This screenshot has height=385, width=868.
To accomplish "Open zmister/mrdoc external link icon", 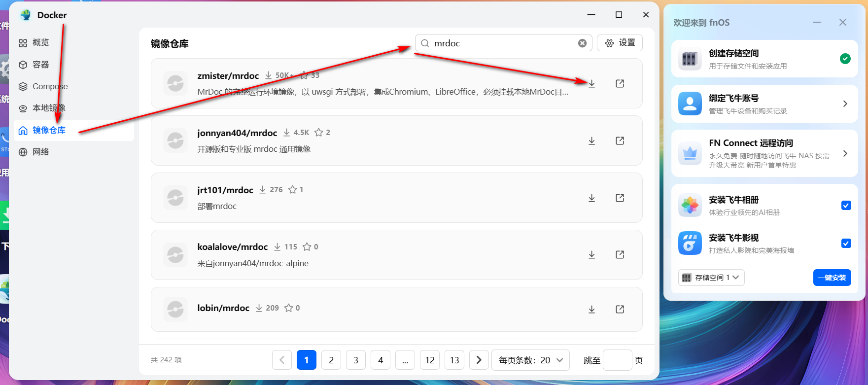I will pyautogui.click(x=620, y=84).
